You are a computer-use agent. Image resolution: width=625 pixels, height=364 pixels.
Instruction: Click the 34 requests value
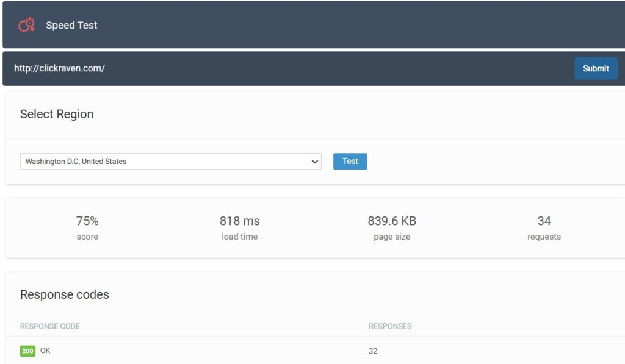[x=544, y=221]
